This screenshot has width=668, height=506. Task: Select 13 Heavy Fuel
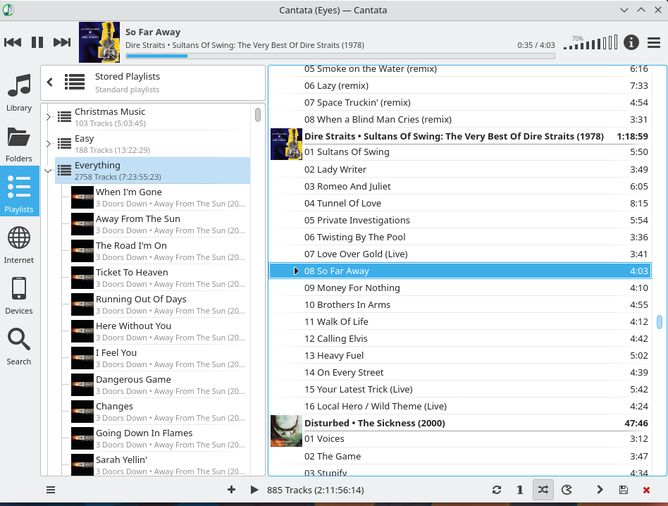[x=460, y=356]
